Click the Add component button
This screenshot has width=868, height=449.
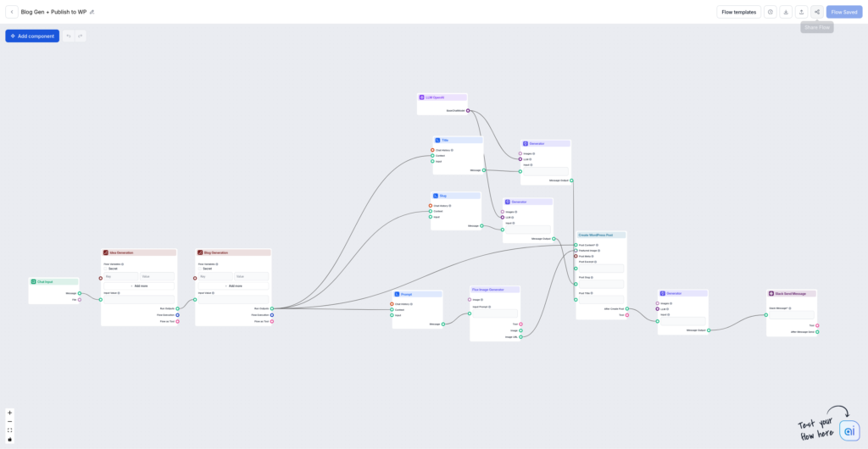(x=32, y=36)
